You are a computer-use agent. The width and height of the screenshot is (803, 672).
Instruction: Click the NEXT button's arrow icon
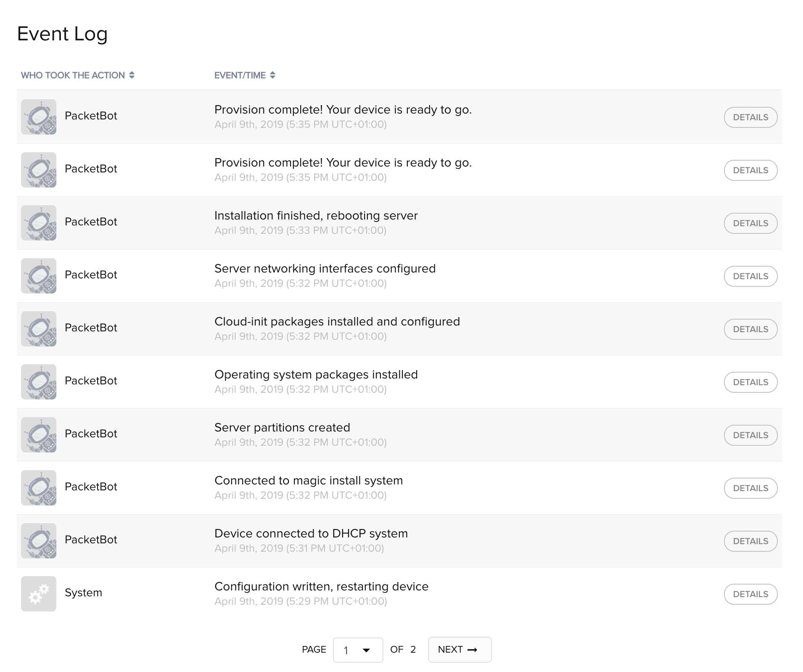click(x=473, y=650)
